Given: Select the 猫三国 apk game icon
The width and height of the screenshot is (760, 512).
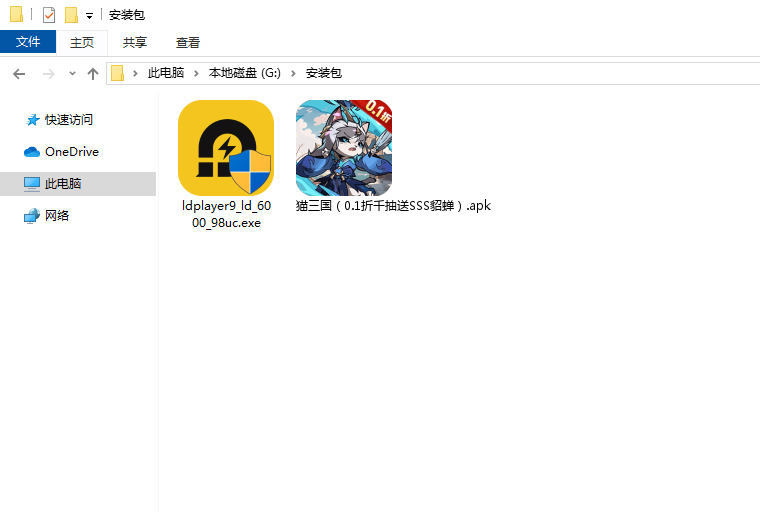Looking at the screenshot, I should pos(344,148).
